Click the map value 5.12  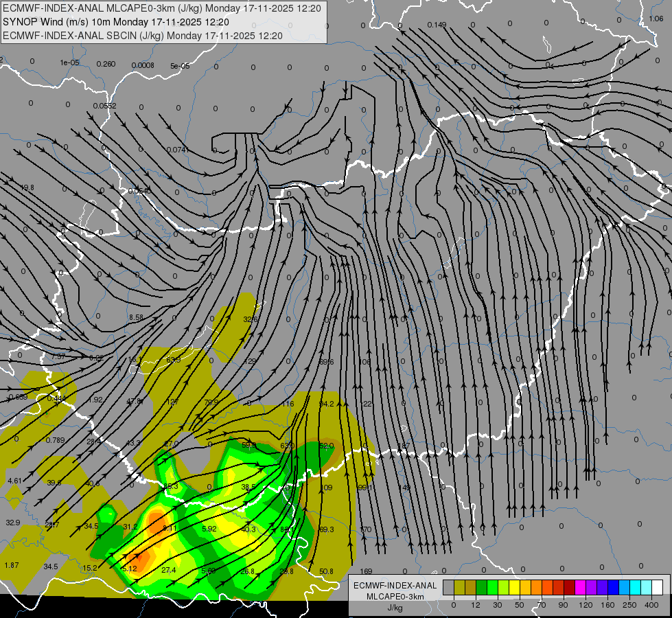[x=130, y=569]
